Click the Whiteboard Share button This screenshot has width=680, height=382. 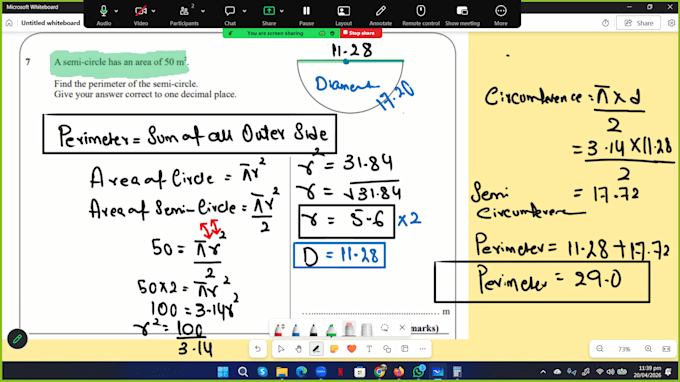638,23
